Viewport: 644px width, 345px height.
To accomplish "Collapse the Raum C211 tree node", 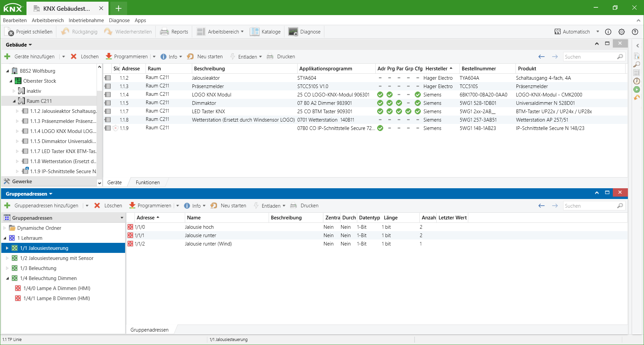I will pyautogui.click(x=14, y=101).
